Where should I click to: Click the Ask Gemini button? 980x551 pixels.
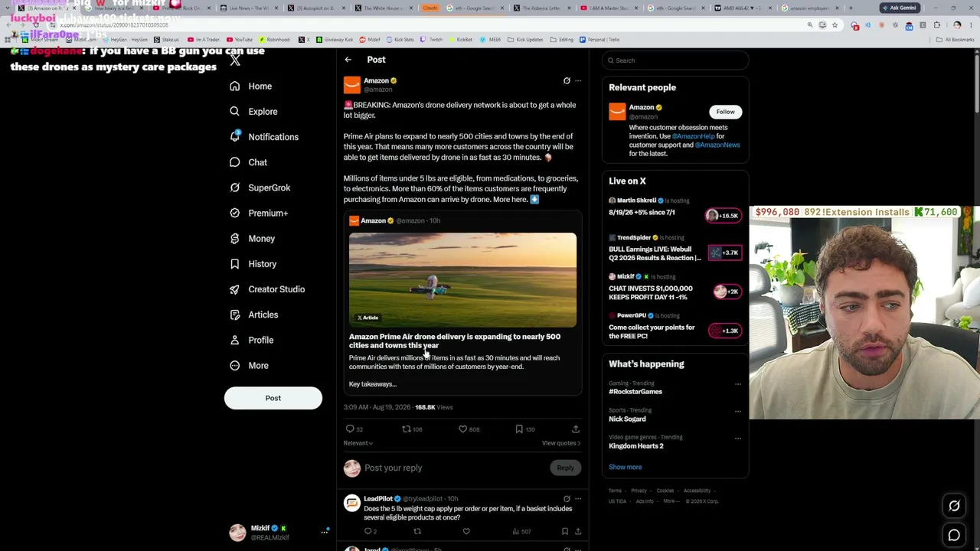click(x=899, y=8)
